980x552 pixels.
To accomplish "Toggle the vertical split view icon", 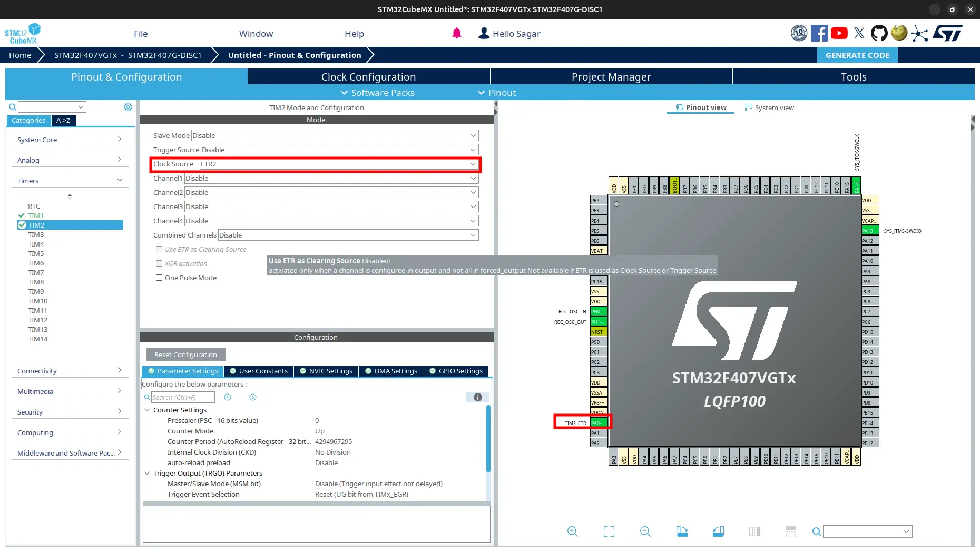I will [x=754, y=531].
